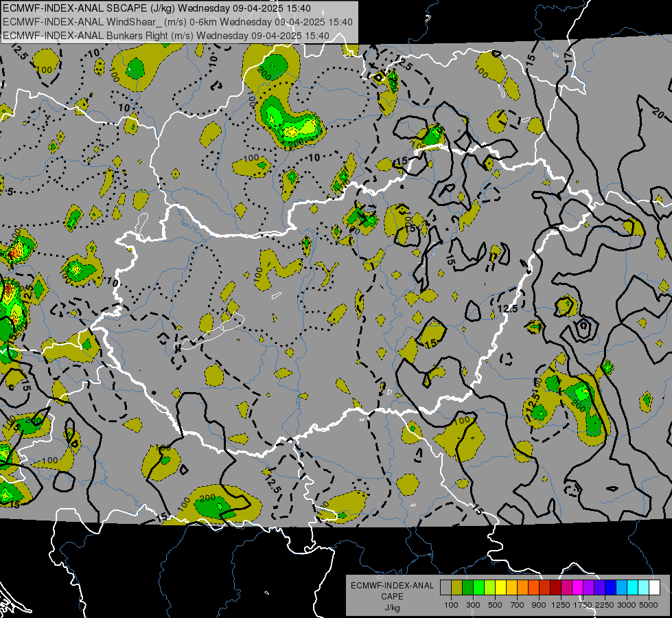Click the J/kg unit label

392,608
